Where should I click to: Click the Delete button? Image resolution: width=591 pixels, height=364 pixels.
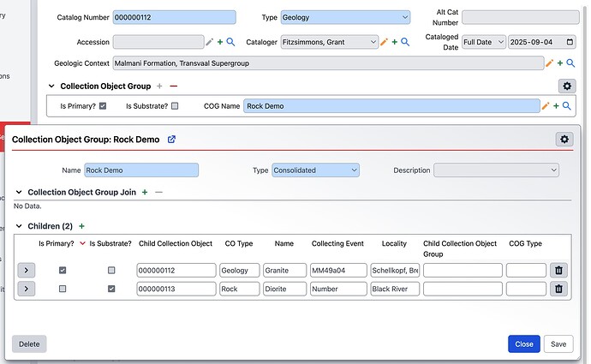(x=29, y=344)
